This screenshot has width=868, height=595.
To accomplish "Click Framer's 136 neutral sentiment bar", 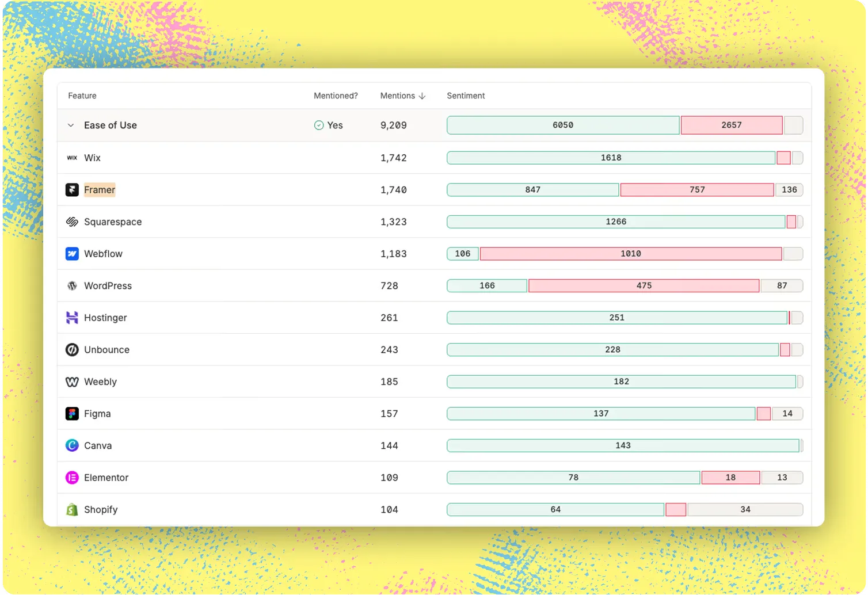I will [x=789, y=190].
